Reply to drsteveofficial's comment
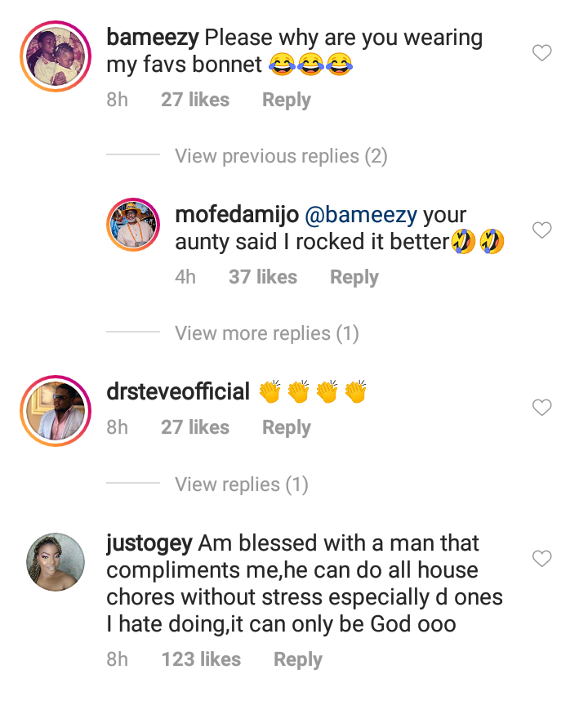The image size is (588, 701). tap(287, 427)
